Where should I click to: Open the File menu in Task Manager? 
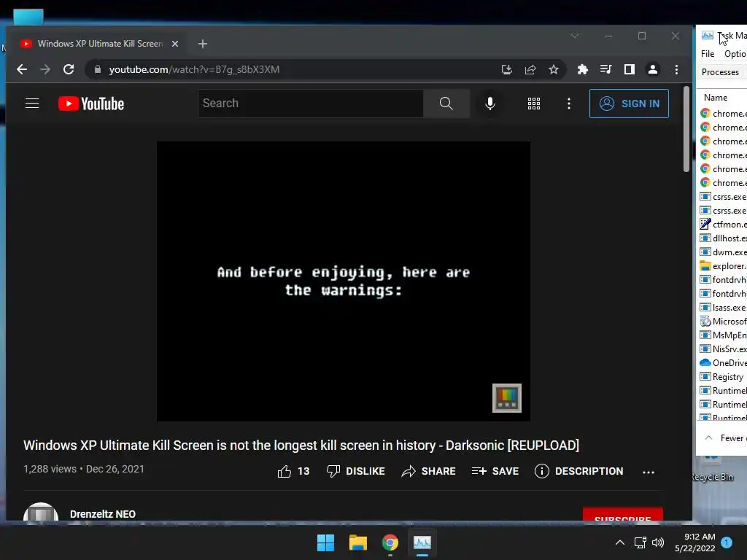[x=708, y=54]
